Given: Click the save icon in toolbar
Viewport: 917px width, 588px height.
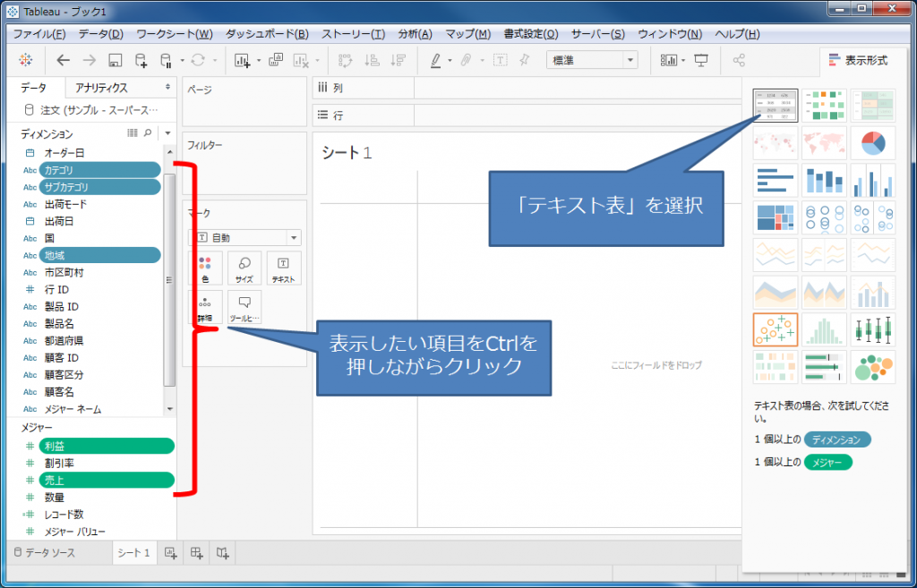Looking at the screenshot, I should [115, 60].
